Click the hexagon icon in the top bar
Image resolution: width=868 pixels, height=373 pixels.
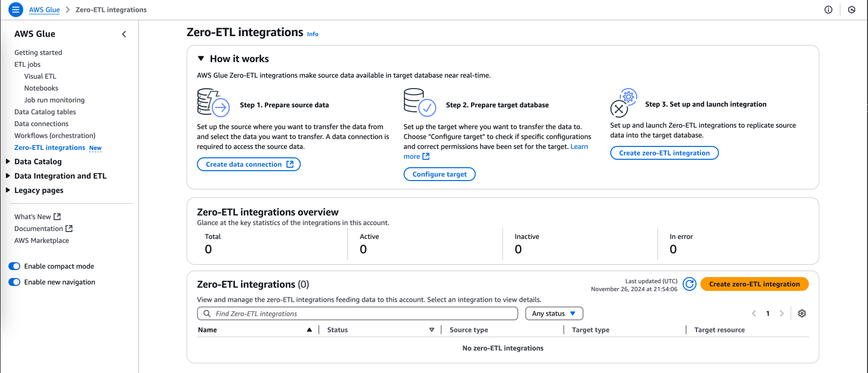852,10
